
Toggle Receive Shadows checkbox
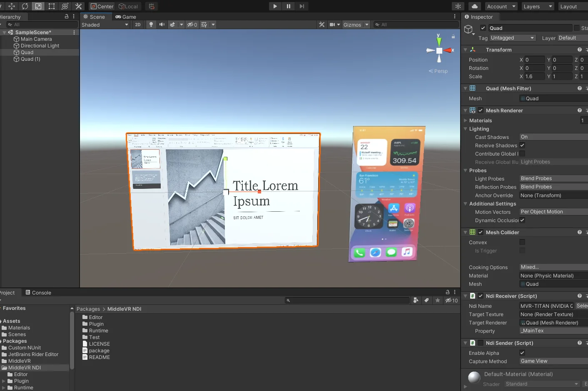[522, 145]
